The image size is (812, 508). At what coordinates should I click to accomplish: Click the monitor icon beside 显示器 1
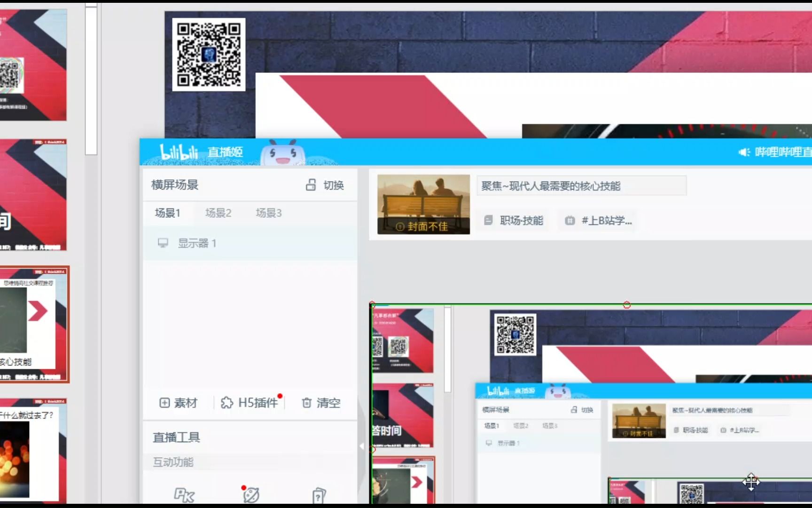163,243
